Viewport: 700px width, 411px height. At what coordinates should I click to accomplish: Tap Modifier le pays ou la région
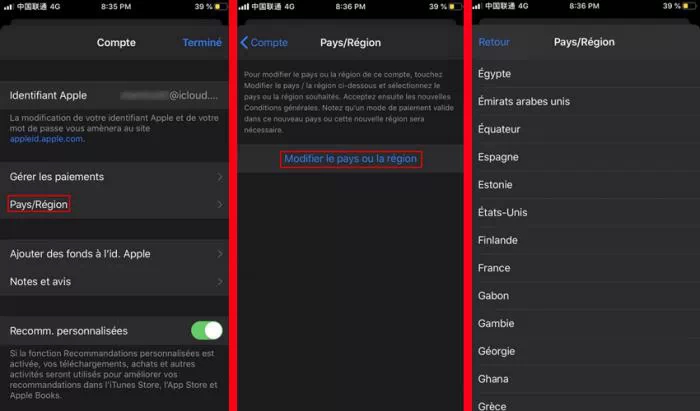pos(350,159)
